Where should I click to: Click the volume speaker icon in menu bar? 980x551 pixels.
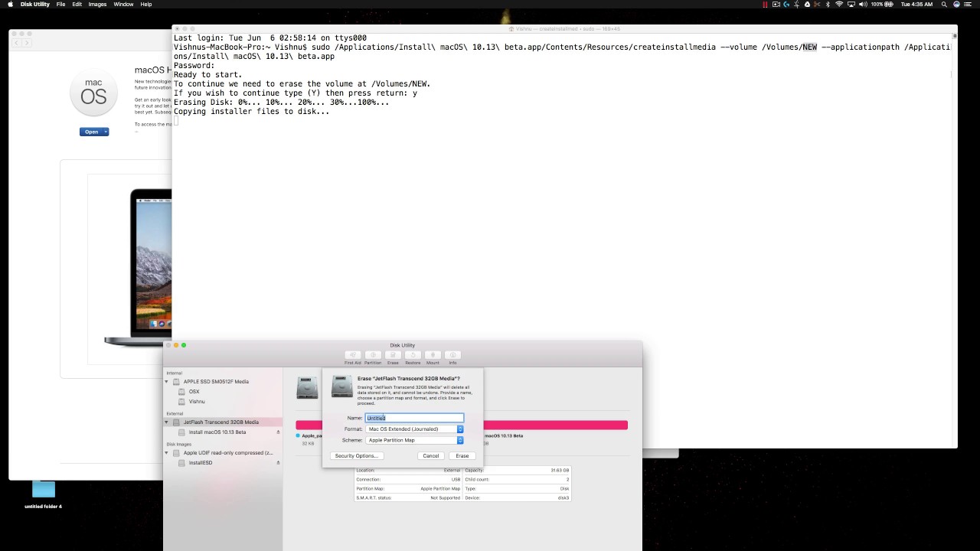(x=863, y=5)
